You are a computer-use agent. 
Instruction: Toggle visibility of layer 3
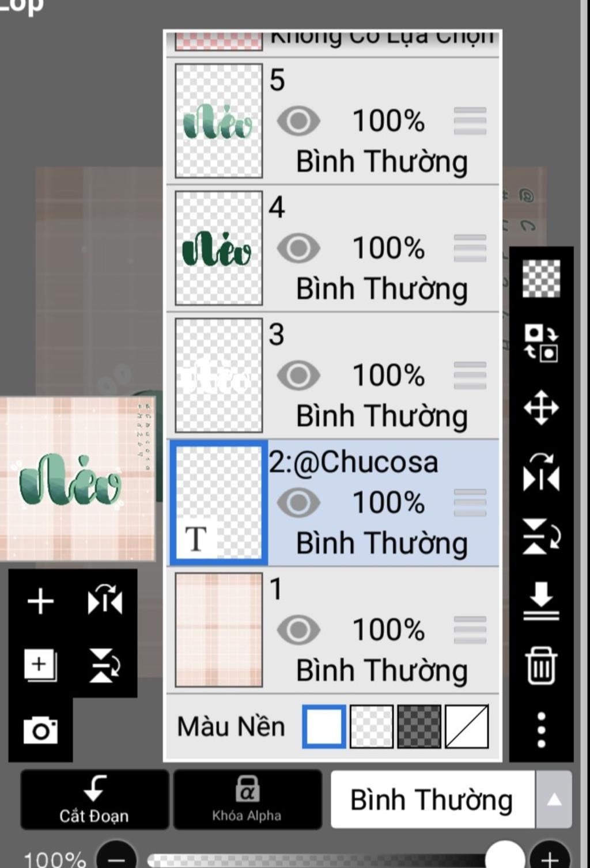[x=298, y=376]
